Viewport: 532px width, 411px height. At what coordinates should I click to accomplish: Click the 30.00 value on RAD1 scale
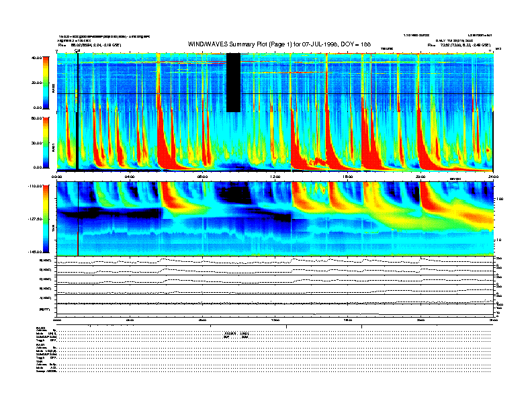[x=36, y=143]
